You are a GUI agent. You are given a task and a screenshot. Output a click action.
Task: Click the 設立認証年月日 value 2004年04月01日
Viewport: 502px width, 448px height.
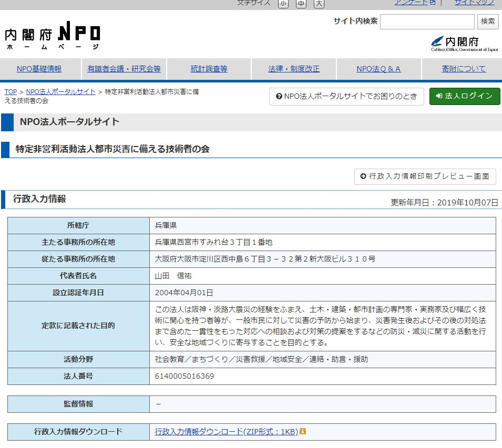(x=184, y=293)
